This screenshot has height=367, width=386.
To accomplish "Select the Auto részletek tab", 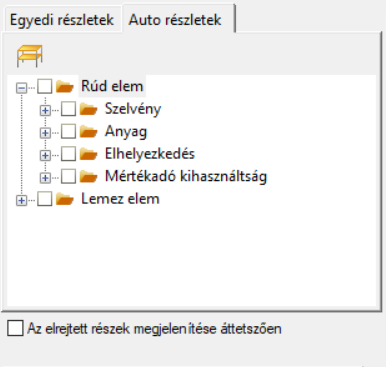I will (x=175, y=19).
